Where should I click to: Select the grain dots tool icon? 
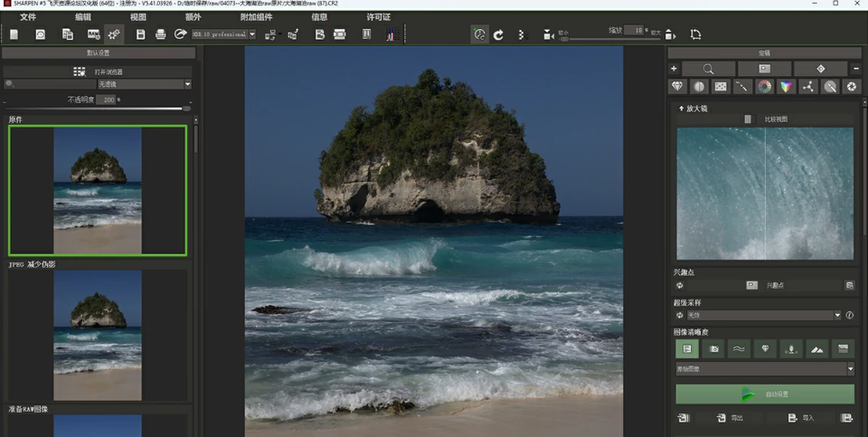pos(721,87)
